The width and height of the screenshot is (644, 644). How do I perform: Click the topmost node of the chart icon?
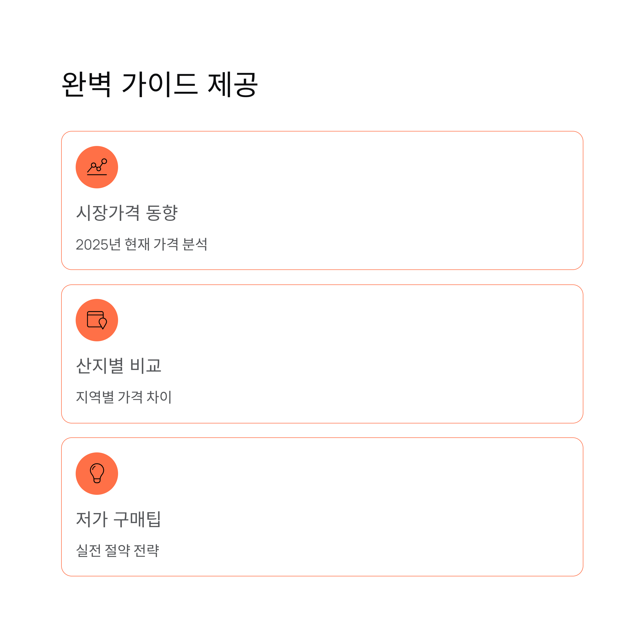[x=104, y=161]
